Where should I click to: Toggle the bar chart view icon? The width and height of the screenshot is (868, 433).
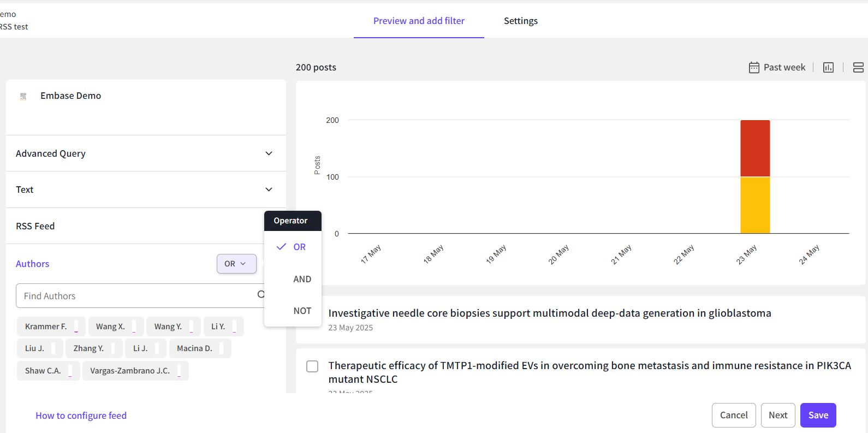point(828,67)
